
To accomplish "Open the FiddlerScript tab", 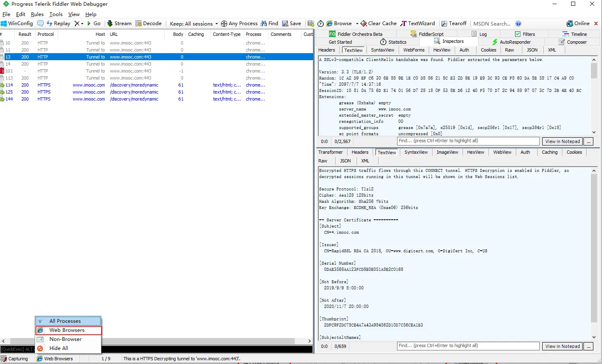I will [x=427, y=34].
